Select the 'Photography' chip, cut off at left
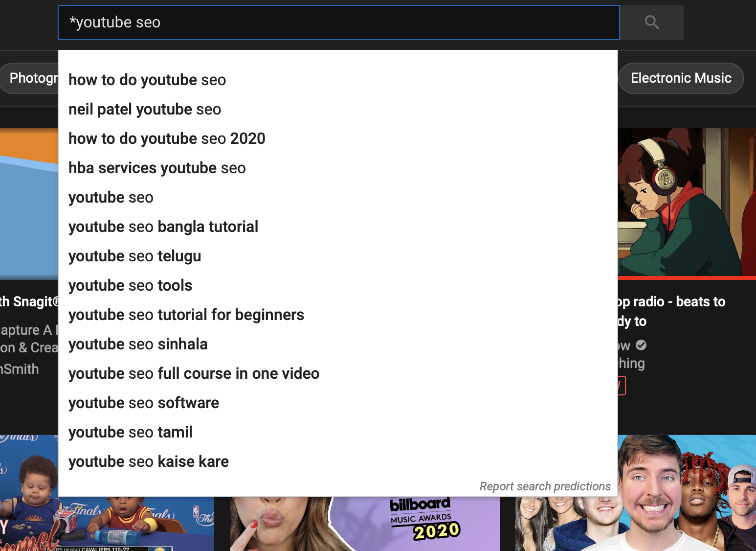 coord(29,78)
